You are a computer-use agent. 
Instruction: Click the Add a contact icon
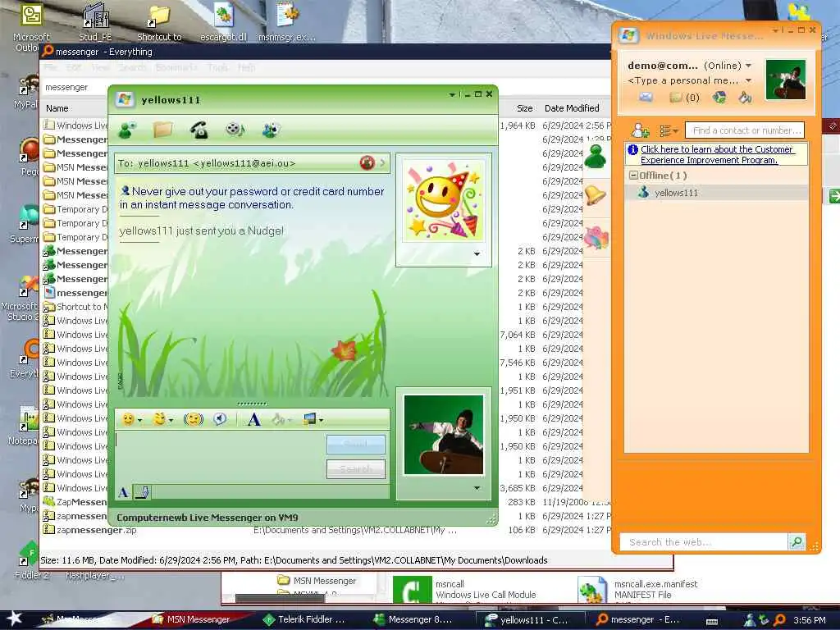(x=640, y=130)
